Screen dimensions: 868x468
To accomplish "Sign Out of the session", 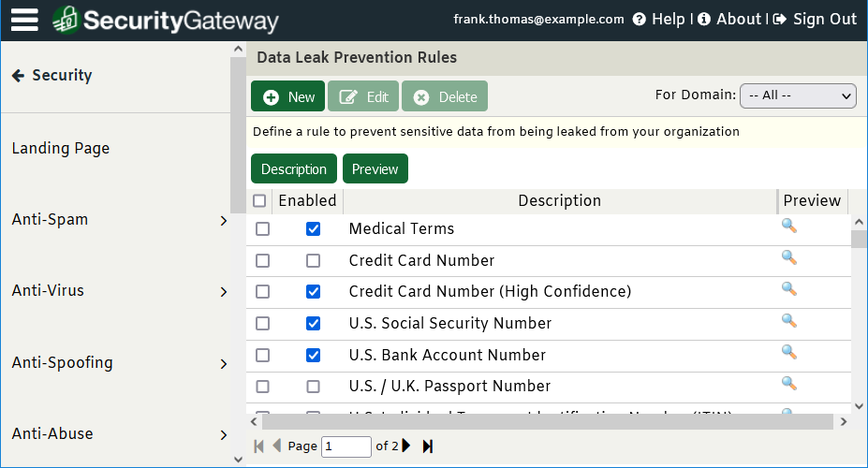I will click(x=815, y=19).
